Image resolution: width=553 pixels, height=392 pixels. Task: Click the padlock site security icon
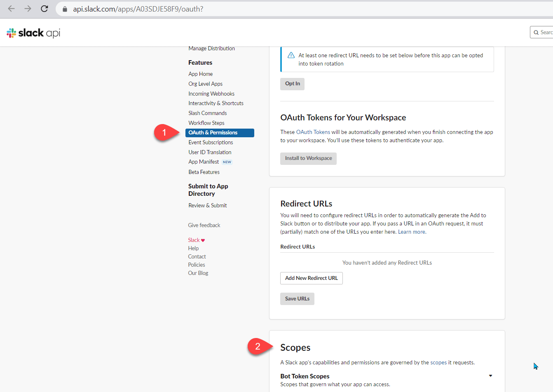point(65,9)
